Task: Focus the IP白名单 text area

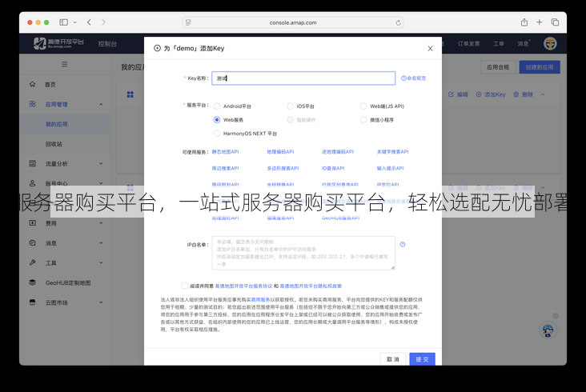Action: coord(303,253)
